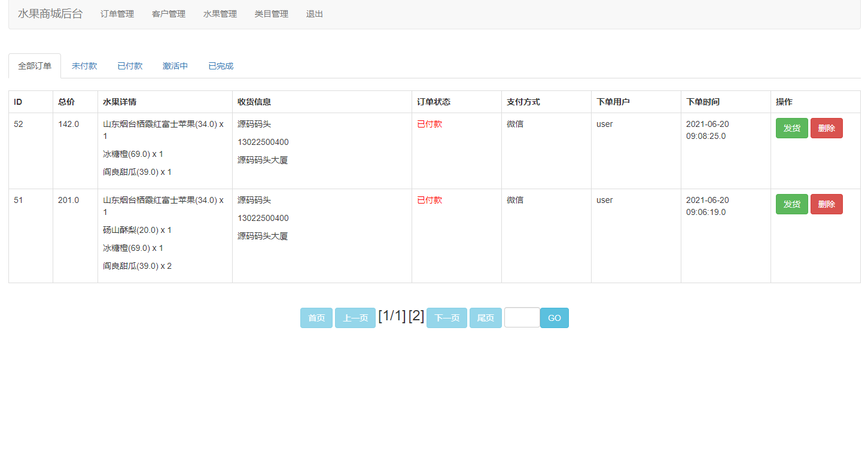The image size is (868, 455).
Task: Click 尾页 to jump to last page
Action: click(x=485, y=317)
